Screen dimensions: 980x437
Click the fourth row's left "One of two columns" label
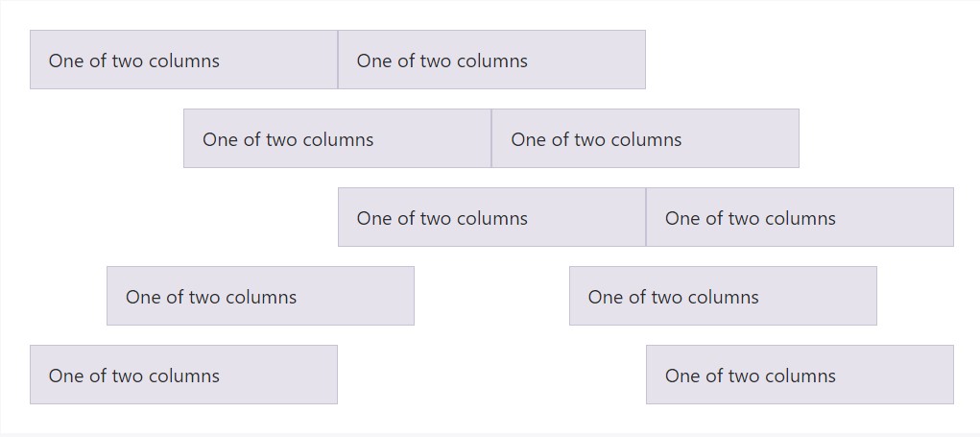[x=211, y=297]
